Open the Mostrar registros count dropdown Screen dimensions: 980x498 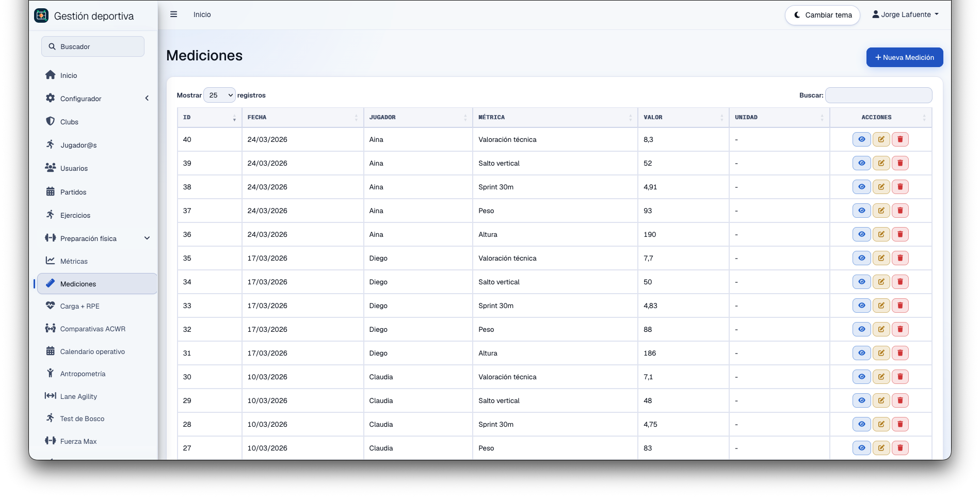pos(220,95)
